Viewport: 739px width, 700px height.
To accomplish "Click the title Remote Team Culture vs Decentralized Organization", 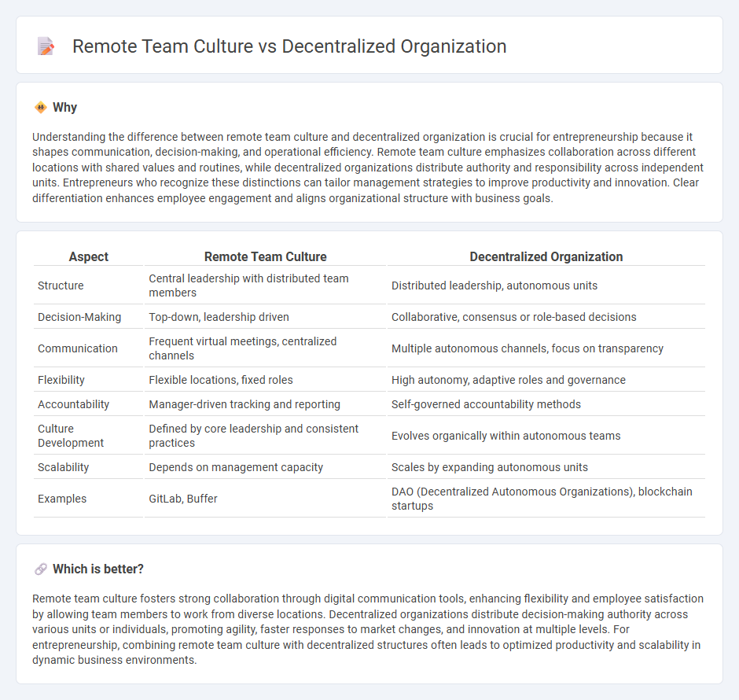I will point(289,46).
